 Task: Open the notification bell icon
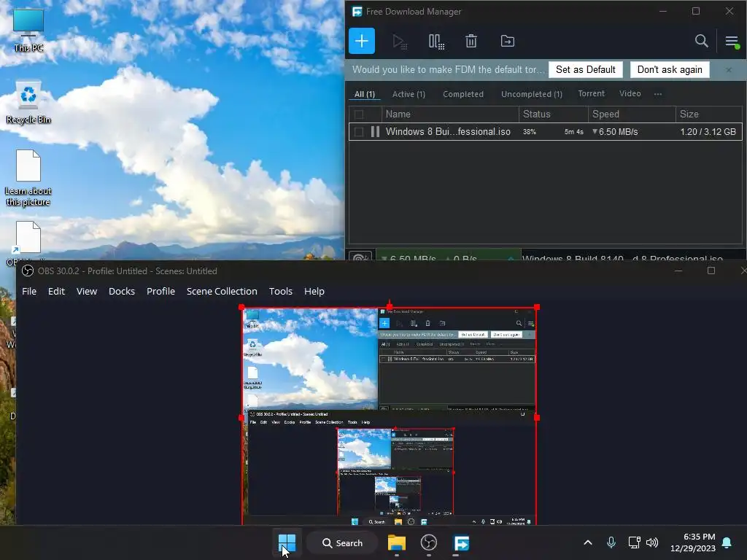(x=727, y=542)
